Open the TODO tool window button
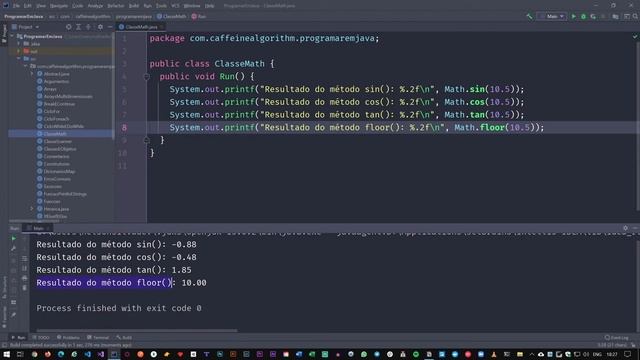 tap(41, 338)
